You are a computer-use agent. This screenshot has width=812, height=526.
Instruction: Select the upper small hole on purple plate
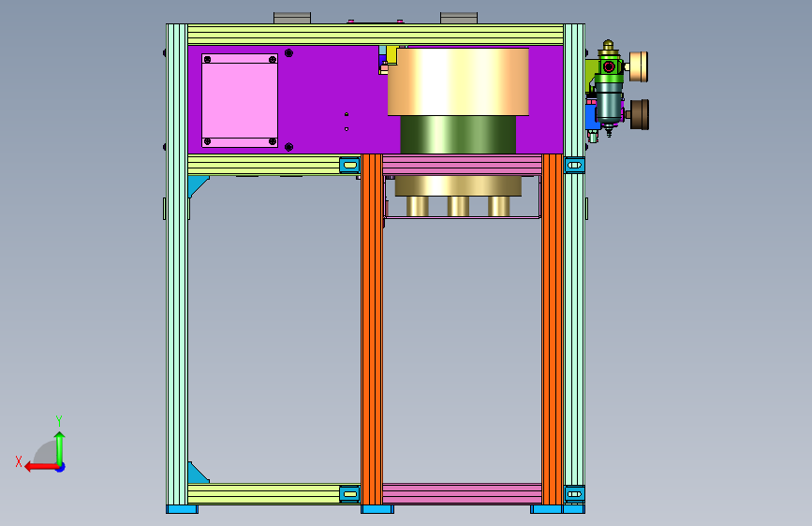point(347,114)
